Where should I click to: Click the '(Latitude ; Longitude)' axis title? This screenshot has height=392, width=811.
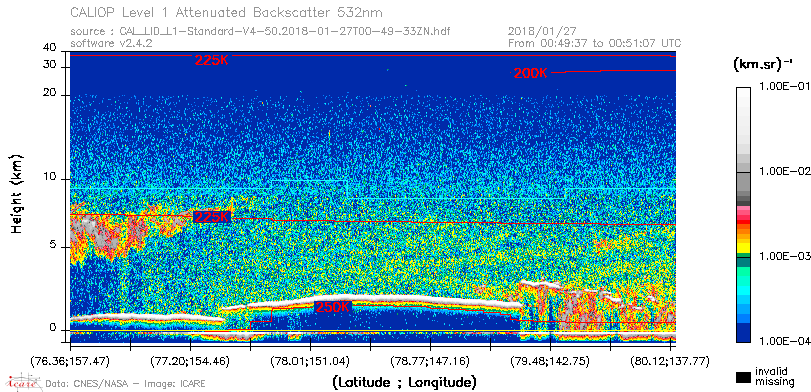tap(404, 383)
